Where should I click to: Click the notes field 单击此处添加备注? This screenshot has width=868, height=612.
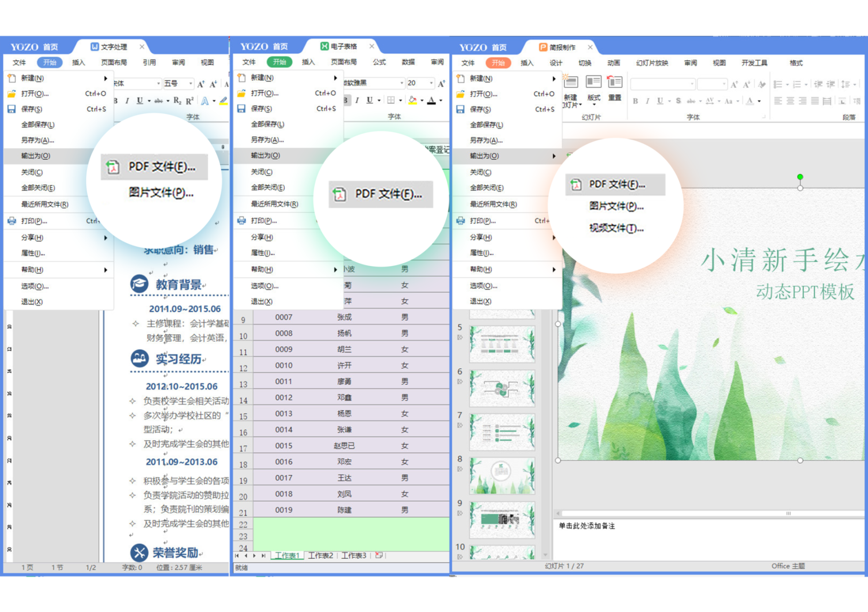587,526
